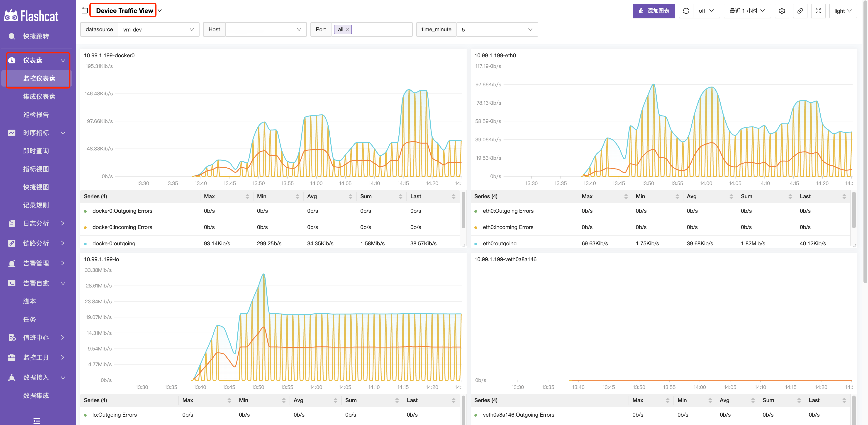The height and width of the screenshot is (425, 868).
Task: Toggle docker0:outgoing series
Action: 114,243
